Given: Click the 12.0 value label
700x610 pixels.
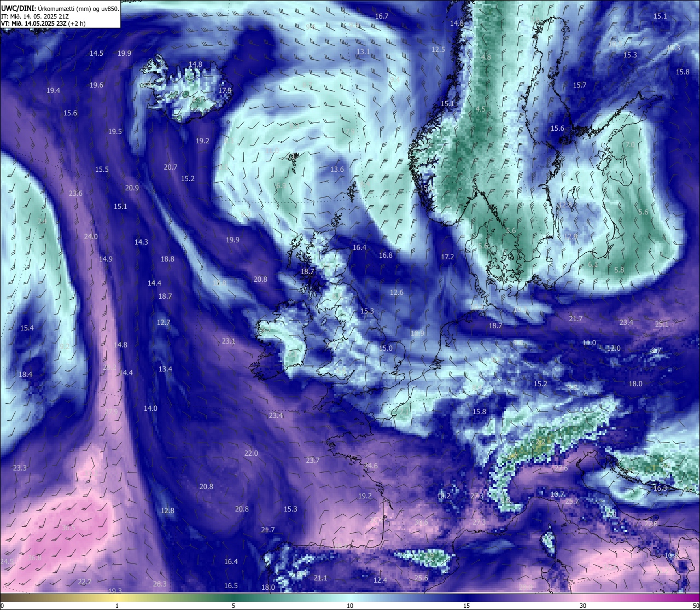Looking at the screenshot, I should 614,348.
